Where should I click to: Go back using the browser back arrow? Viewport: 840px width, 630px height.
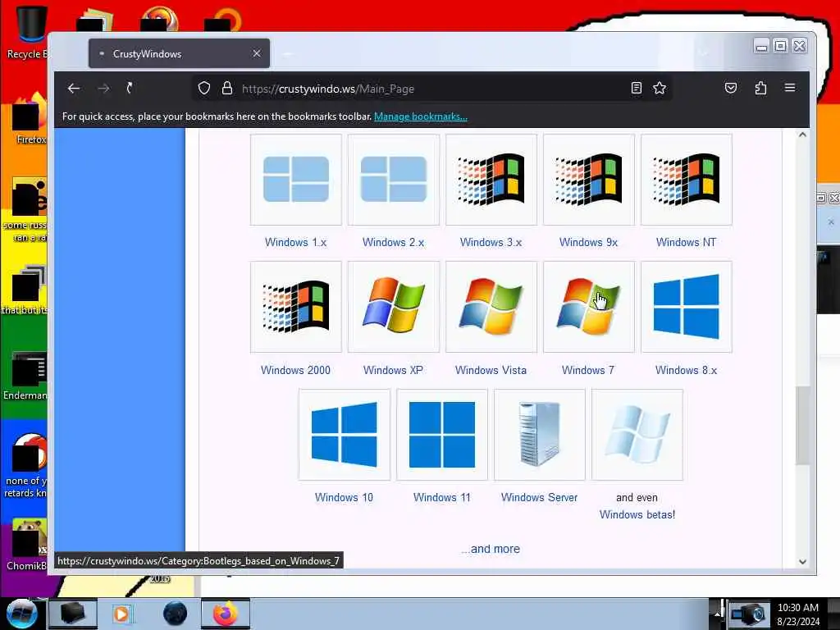tap(74, 89)
